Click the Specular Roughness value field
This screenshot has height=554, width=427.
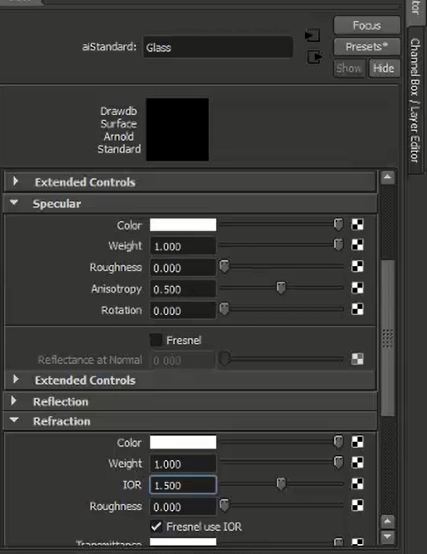[183, 267]
